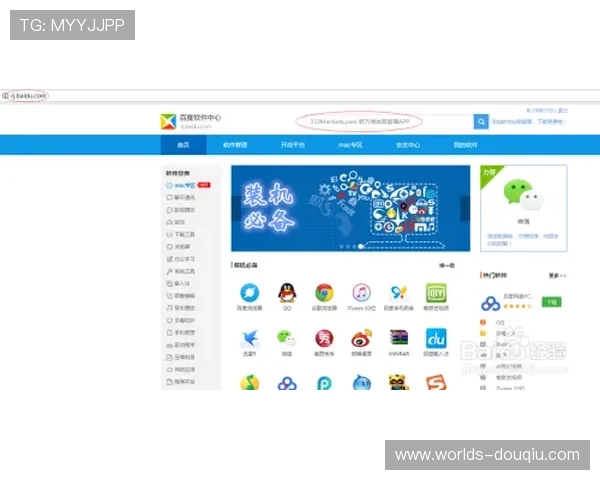Click the site info icon in address bar

pos(5,96)
